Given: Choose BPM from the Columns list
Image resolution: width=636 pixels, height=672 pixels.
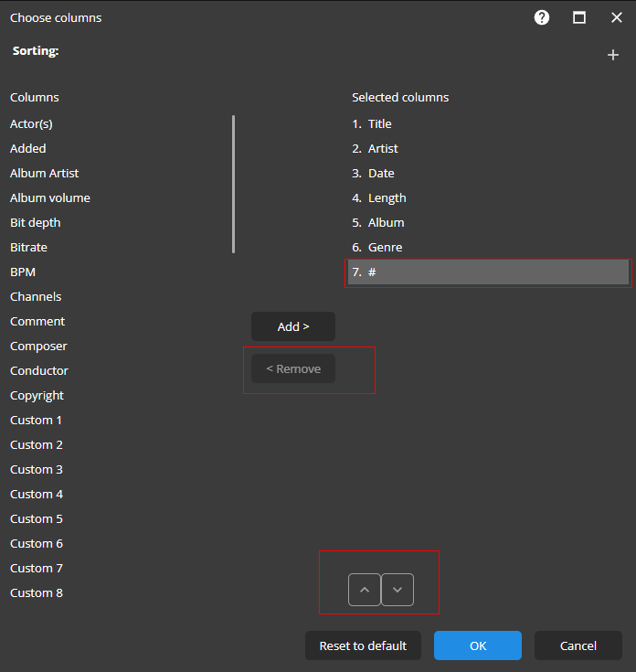Looking at the screenshot, I should 23,272.
